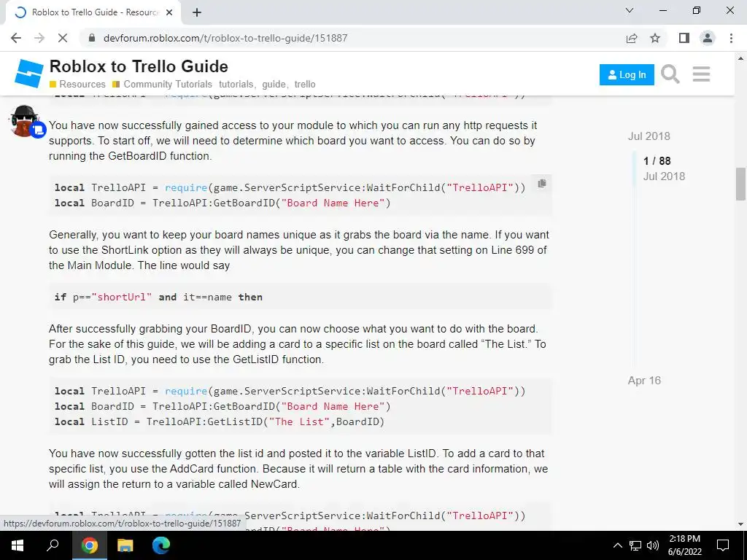Screen dimensions: 747x560
Task: Click the 'if p=="shortUrl"' code line
Action: (158, 297)
